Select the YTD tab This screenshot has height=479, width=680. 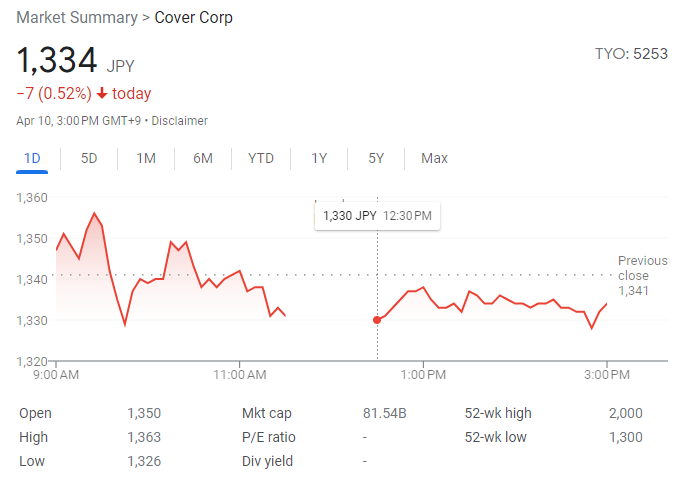[261, 158]
